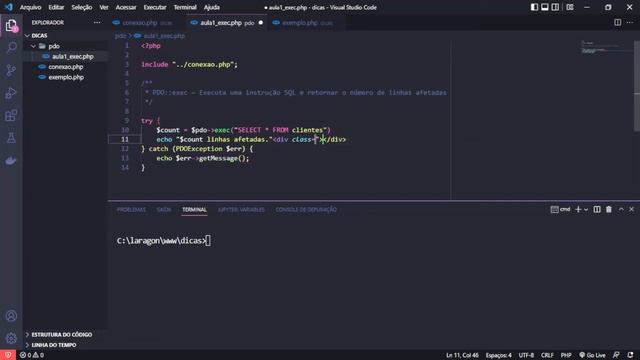Click pdo breadcrumb segment
Viewport: 640px width, 360px height.
(120, 36)
